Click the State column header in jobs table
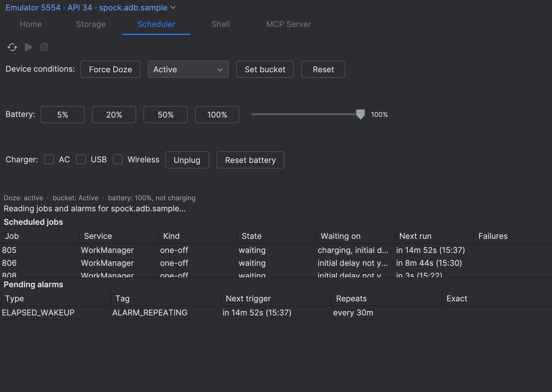Screen dimensions: 552x392 276,236
